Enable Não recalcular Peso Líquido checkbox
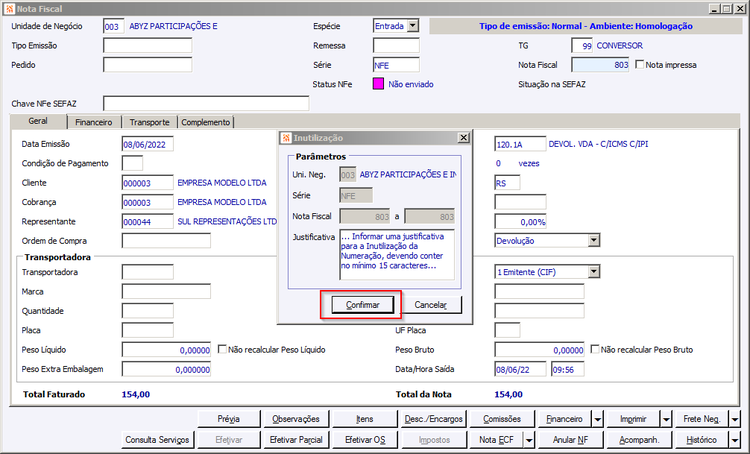Viewport: 750px width, 454px height. [222, 349]
